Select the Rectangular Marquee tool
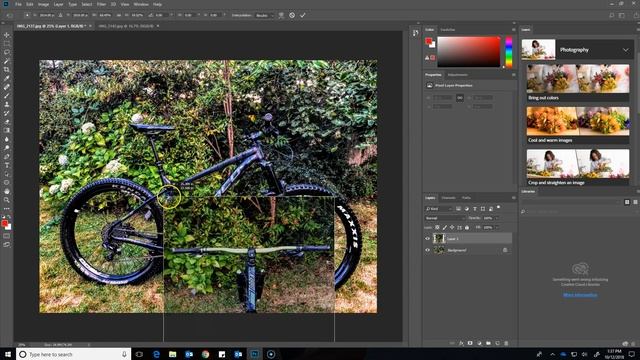Image resolution: width=640 pixels, height=360 pixels. 7,44
